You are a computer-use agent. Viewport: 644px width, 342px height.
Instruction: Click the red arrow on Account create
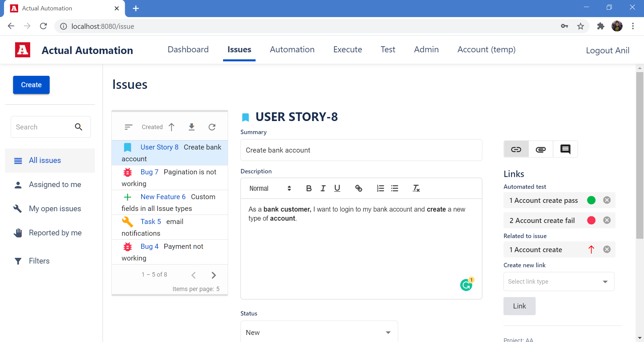591,249
